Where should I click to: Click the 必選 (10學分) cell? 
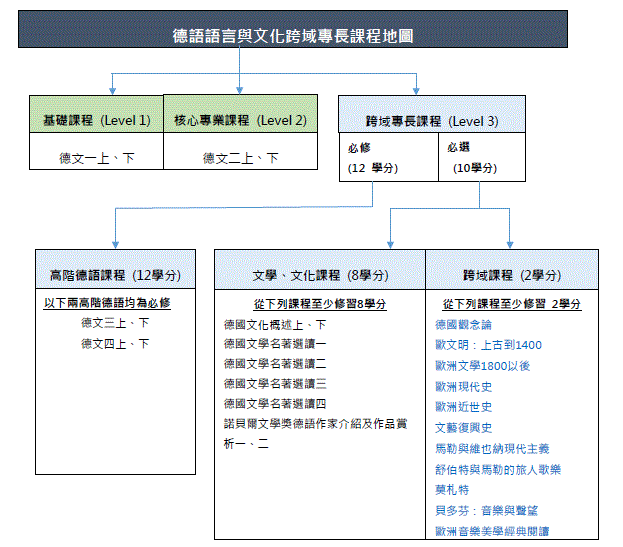click(x=482, y=157)
